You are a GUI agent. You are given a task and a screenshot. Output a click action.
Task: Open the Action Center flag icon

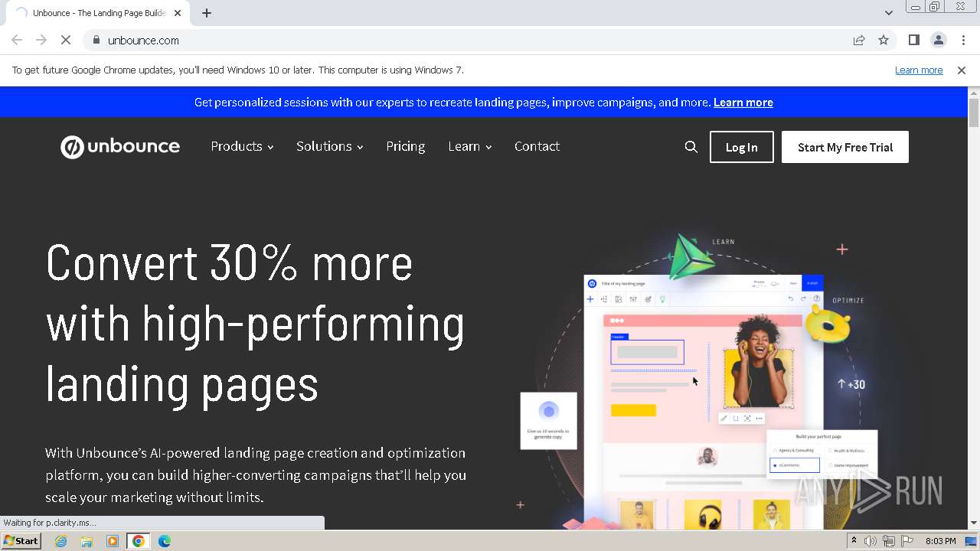[906, 541]
